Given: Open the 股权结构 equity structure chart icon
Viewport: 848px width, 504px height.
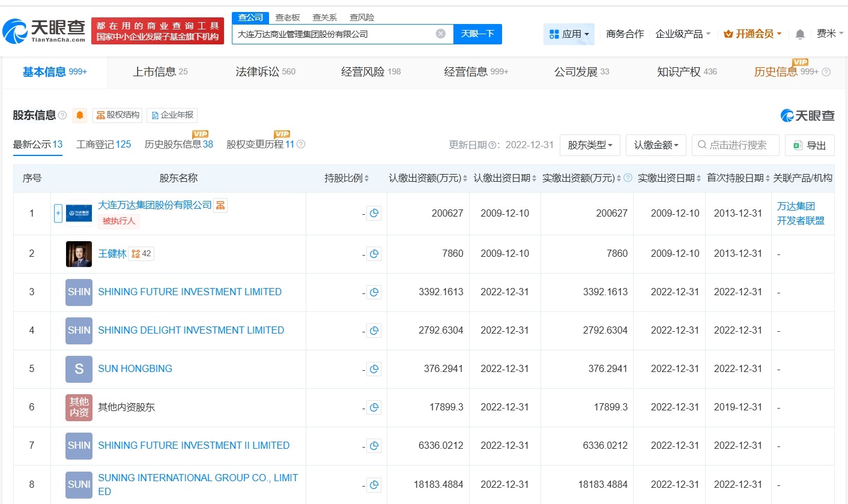Looking at the screenshot, I should pos(100,115).
